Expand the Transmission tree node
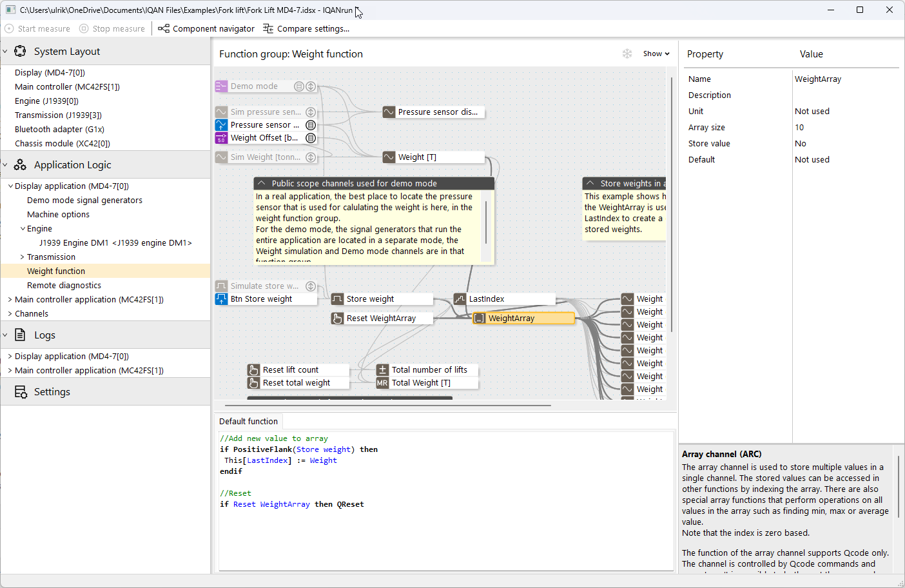Viewport: 905px width, 588px height. 22,257
